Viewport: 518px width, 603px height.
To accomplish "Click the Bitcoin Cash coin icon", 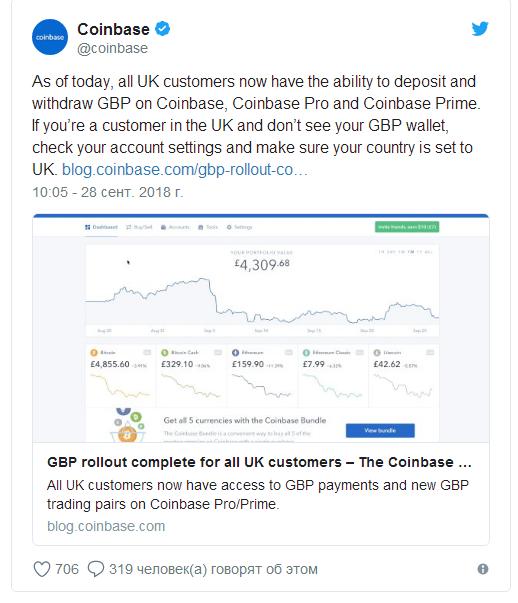I will (x=165, y=353).
